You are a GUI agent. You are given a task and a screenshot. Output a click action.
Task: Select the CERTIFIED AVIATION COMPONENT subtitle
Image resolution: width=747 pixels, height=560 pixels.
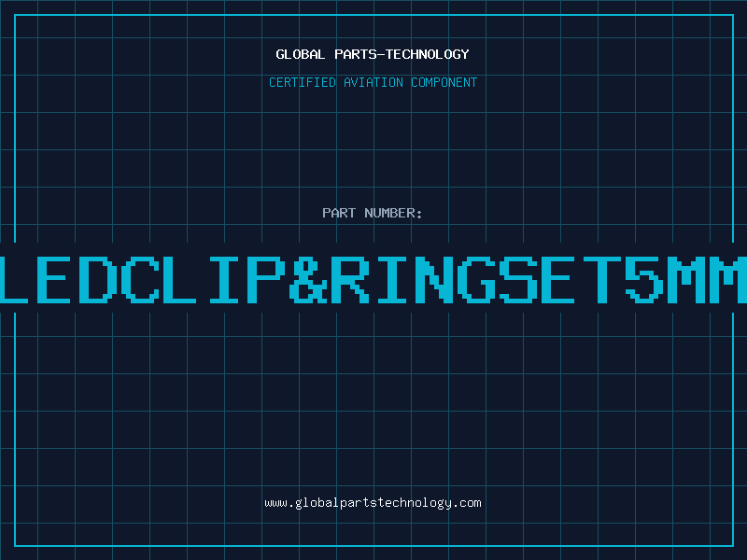(373, 82)
